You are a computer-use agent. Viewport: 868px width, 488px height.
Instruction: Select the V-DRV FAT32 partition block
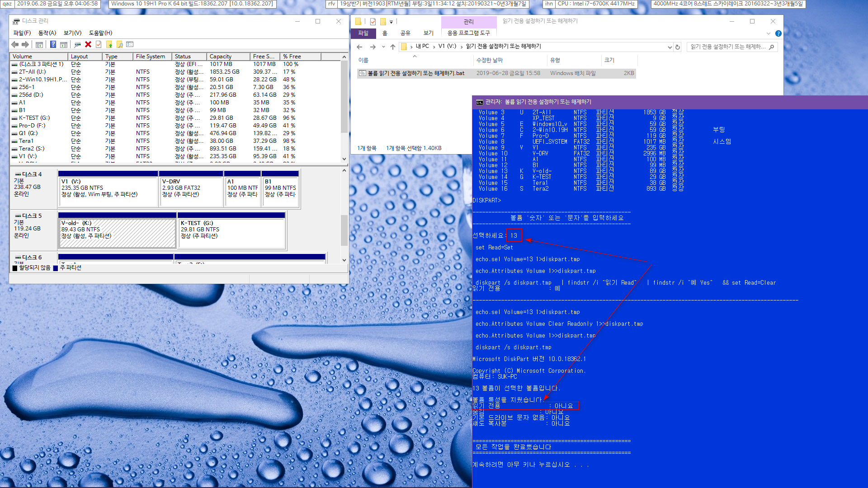click(191, 189)
